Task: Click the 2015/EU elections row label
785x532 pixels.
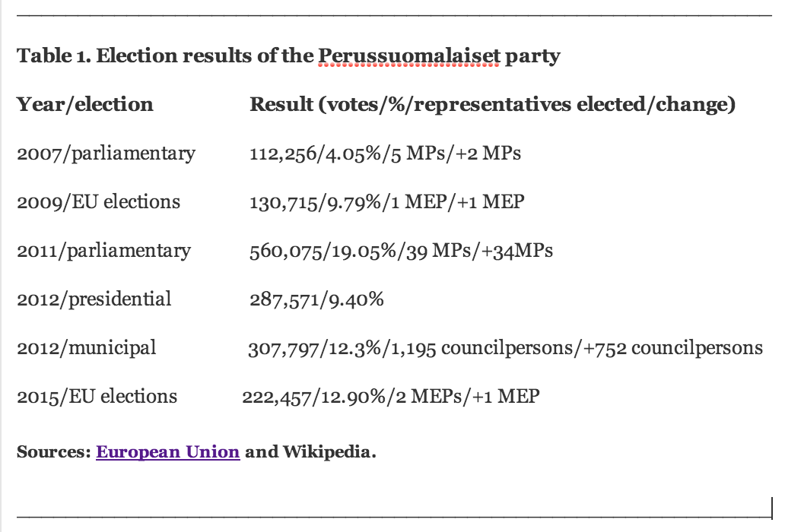Action: pos(97,397)
